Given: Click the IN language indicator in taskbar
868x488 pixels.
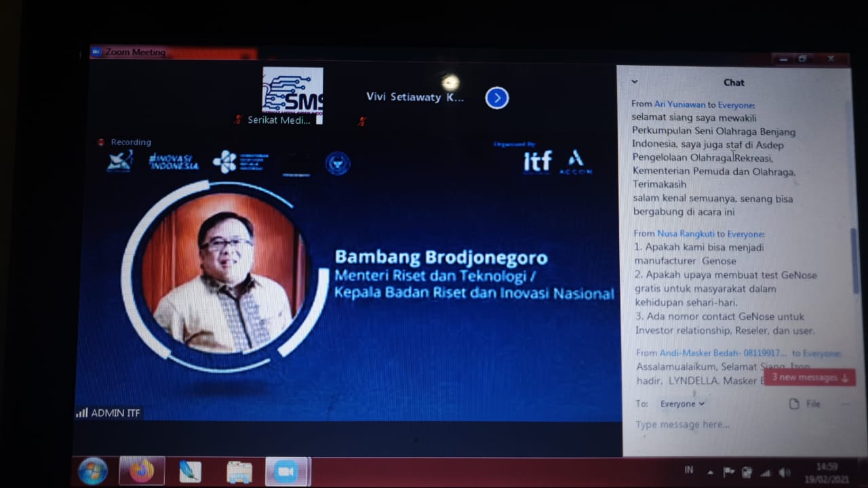Looking at the screenshot, I should click(x=689, y=470).
